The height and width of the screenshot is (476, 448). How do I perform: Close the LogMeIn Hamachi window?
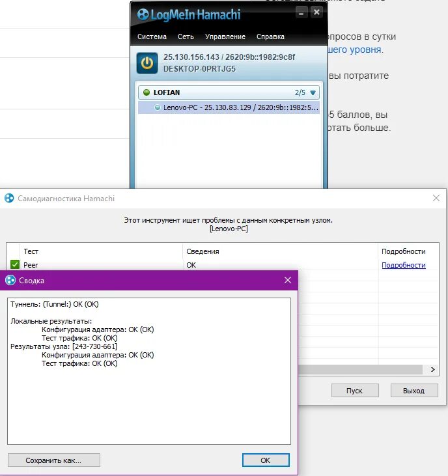pyautogui.click(x=316, y=12)
